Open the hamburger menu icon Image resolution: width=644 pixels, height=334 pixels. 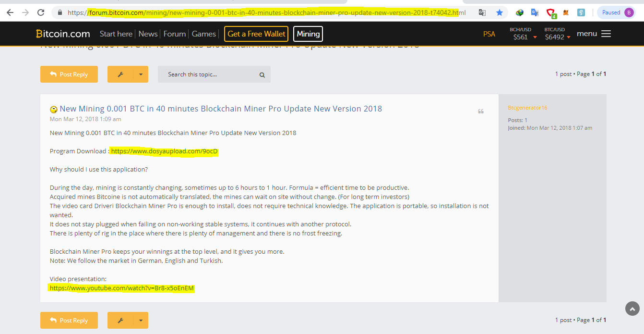coord(606,34)
